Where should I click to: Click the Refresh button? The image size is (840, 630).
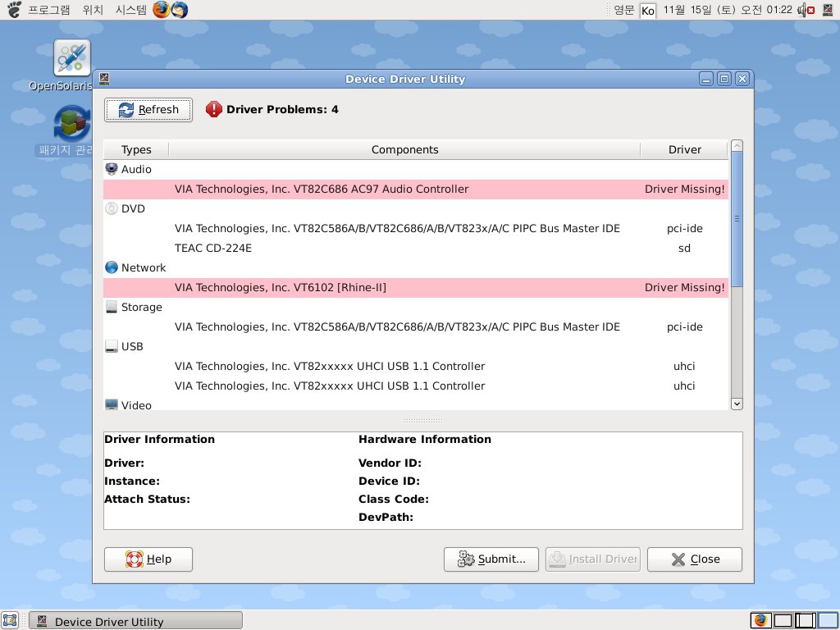click(148, 110)
